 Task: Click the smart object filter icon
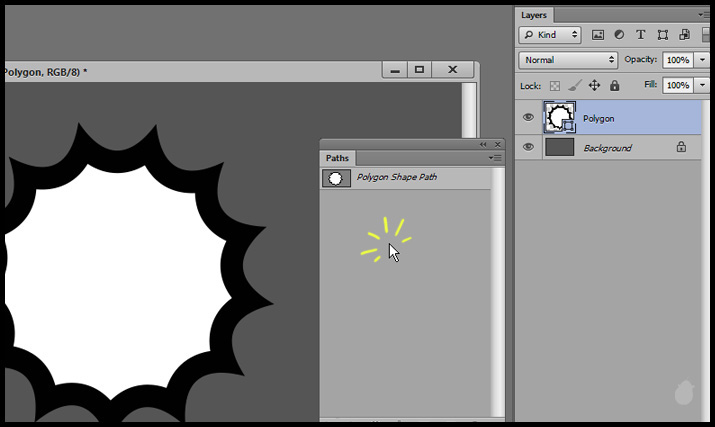(x=683, y=35)
